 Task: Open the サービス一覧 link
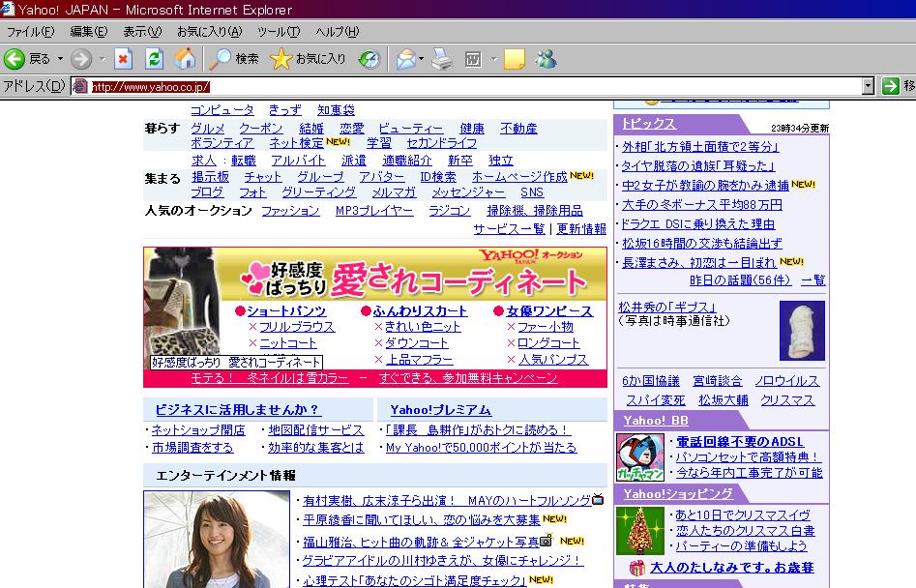pyautogui.click(x=509, y=229)
